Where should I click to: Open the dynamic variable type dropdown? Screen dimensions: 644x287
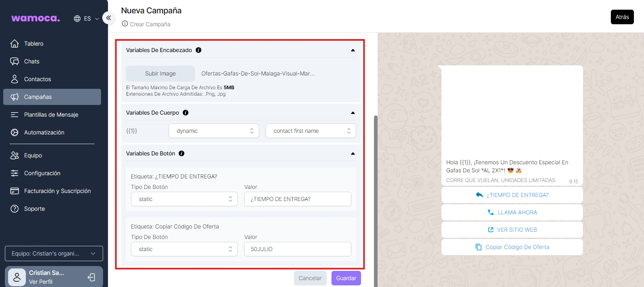(x=213, y=131)
